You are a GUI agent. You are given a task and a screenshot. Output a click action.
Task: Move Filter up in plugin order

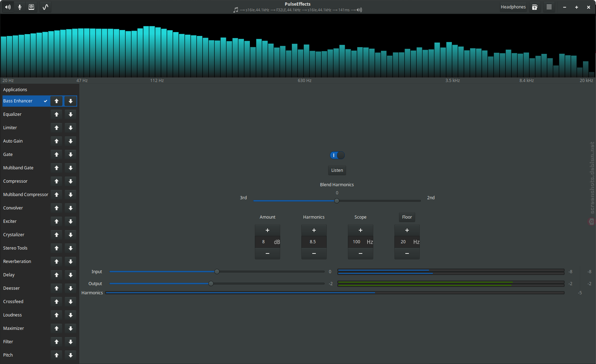pyautogui.click(x=56, y=342)
